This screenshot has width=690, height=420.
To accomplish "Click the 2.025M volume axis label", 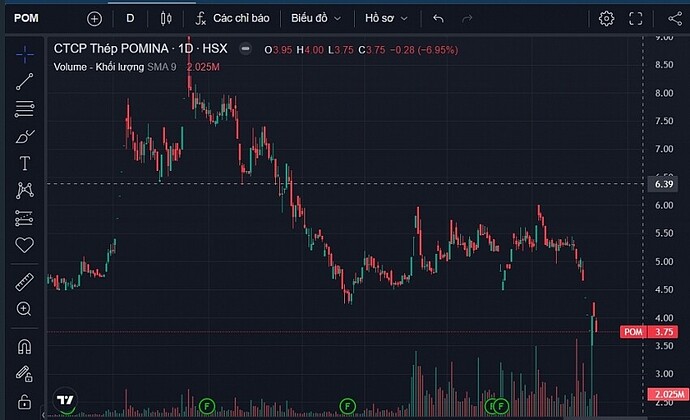I will pyautogui.click(x=668, y=394).
